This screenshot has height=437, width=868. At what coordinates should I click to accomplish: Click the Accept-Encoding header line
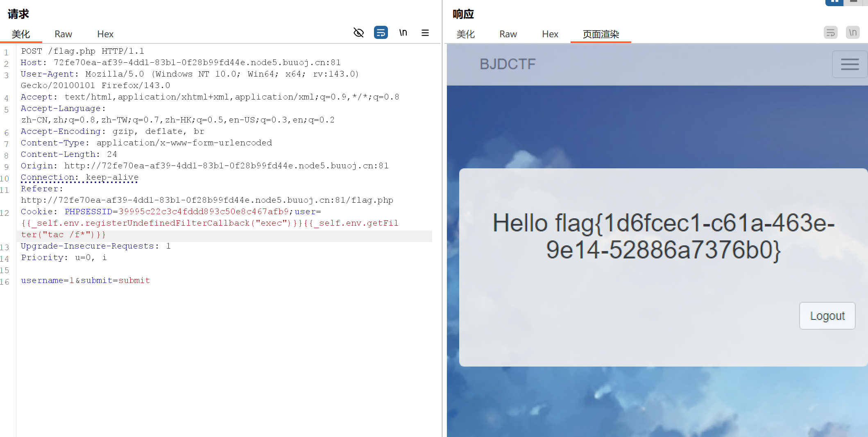point(112,131)
